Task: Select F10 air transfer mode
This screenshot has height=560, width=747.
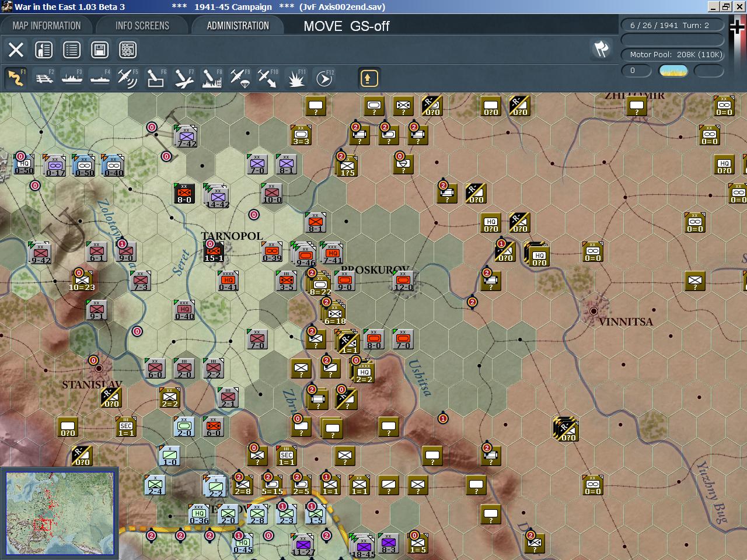Action: pos(268,78)
